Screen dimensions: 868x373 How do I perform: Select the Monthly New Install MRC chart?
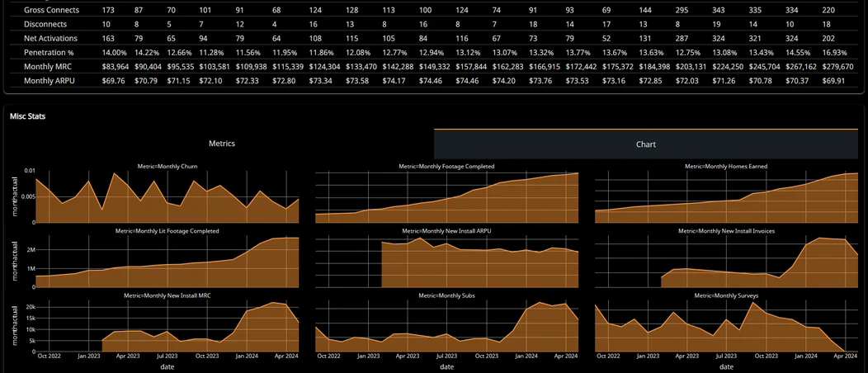(x=167, y=326)
